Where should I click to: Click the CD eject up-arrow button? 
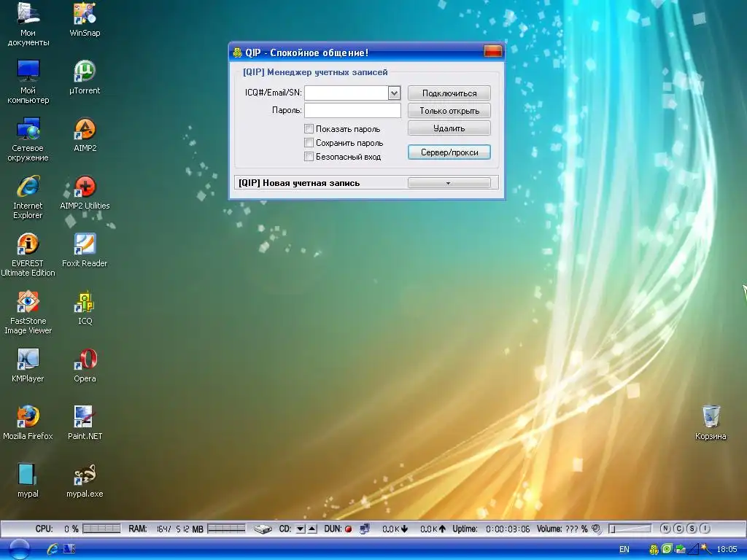tap(312, 529)
